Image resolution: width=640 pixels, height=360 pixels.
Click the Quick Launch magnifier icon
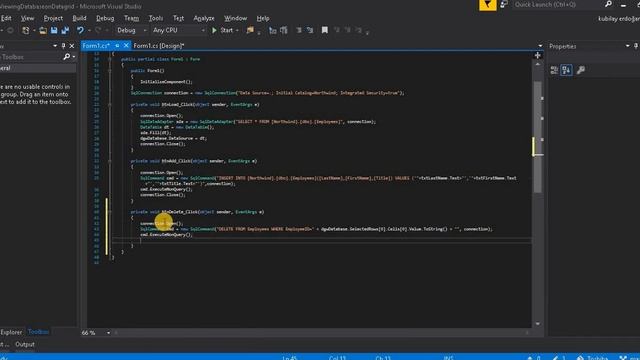point(608,4)
